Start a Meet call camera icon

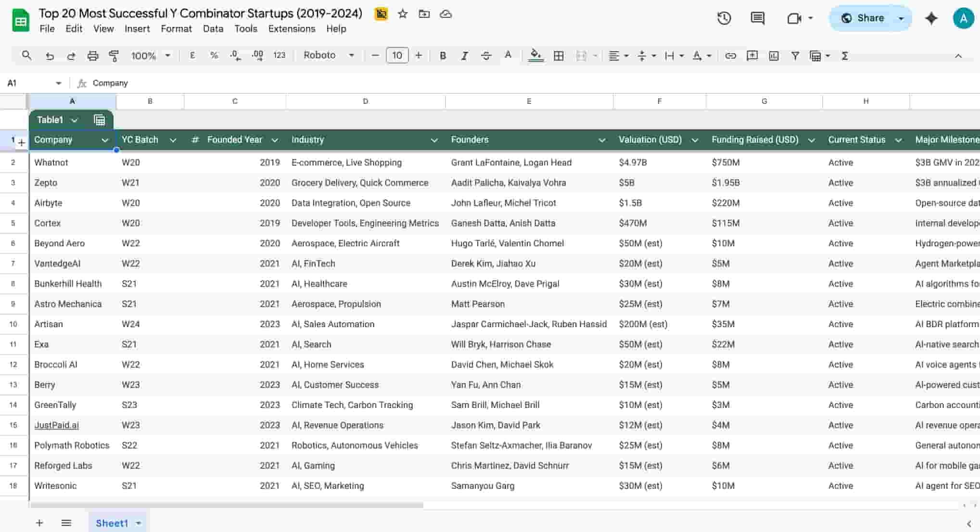(x=794, y=18)
